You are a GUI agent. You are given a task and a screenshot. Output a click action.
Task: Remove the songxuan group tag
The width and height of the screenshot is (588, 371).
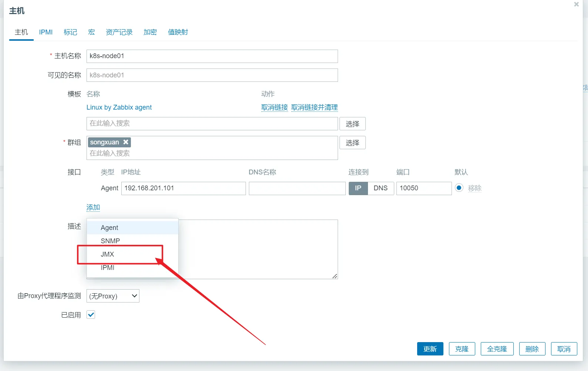(x=126, y=142)
